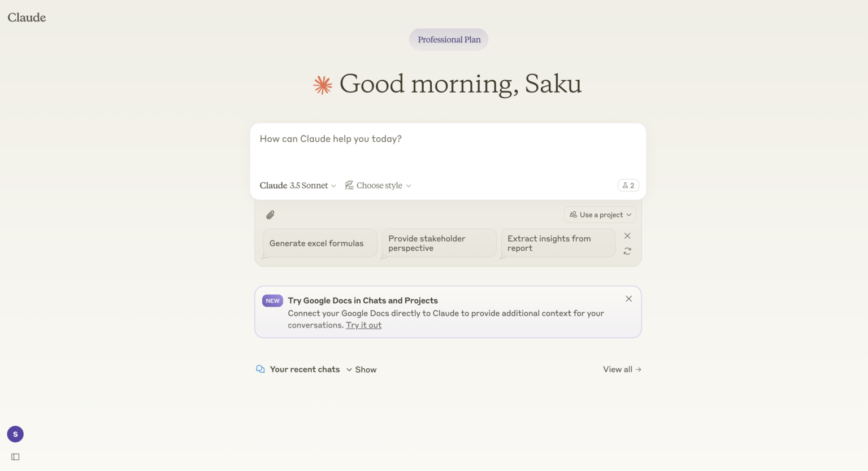The height and width of the screenshot is (471, 868).
Task: Open the sidebar panel toggle icon
Action: click(15, 457)
